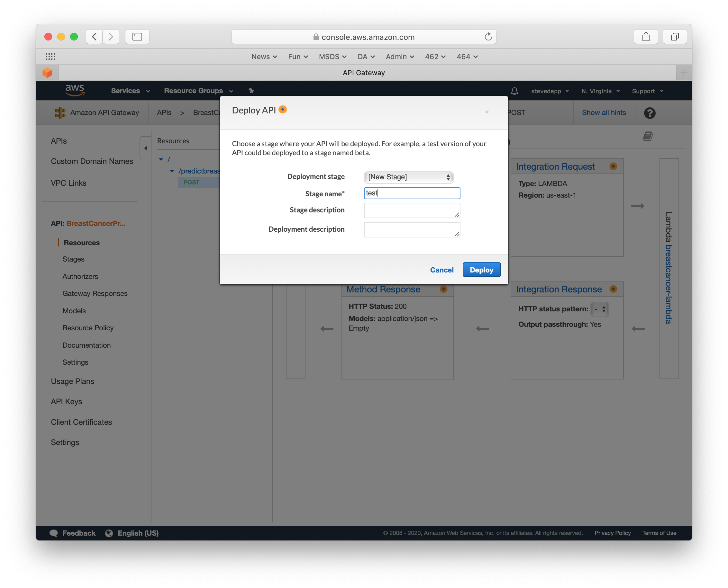The width and height of the screenshot is (728, 588).
Task: Click the Safari address bar
Action: tap(364, 37)
